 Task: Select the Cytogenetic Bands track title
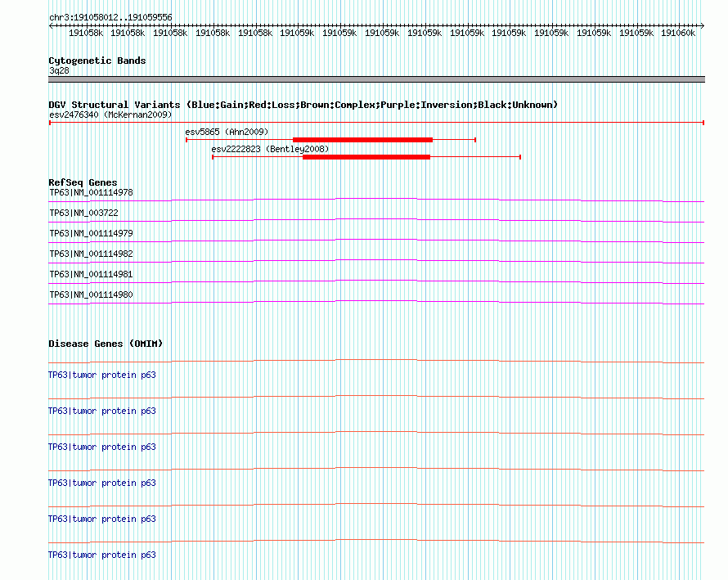[97, 61]
